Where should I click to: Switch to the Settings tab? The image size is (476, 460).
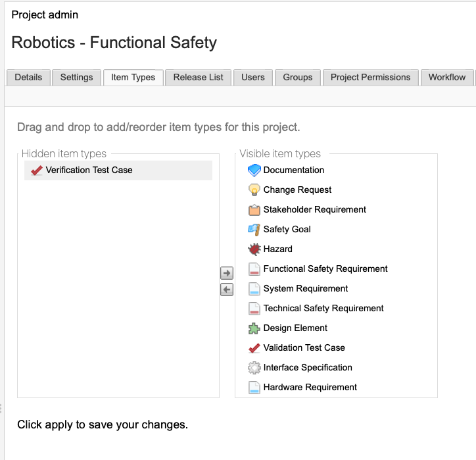click(76, 78)
